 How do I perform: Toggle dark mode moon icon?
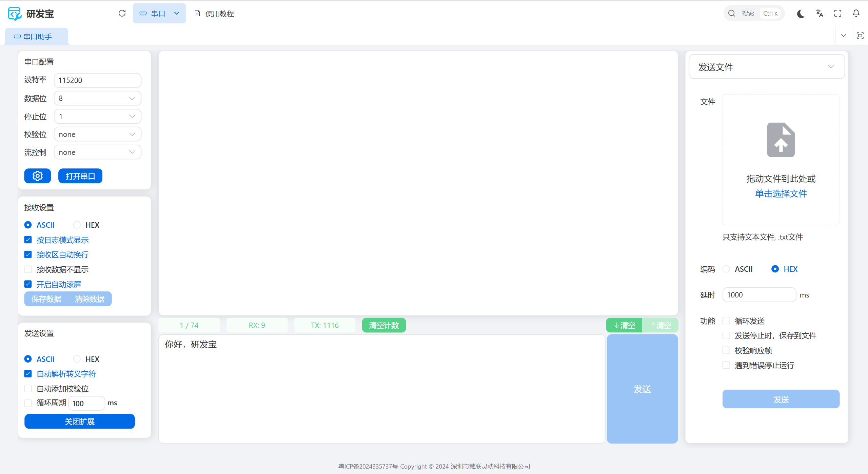click(801, 14)
